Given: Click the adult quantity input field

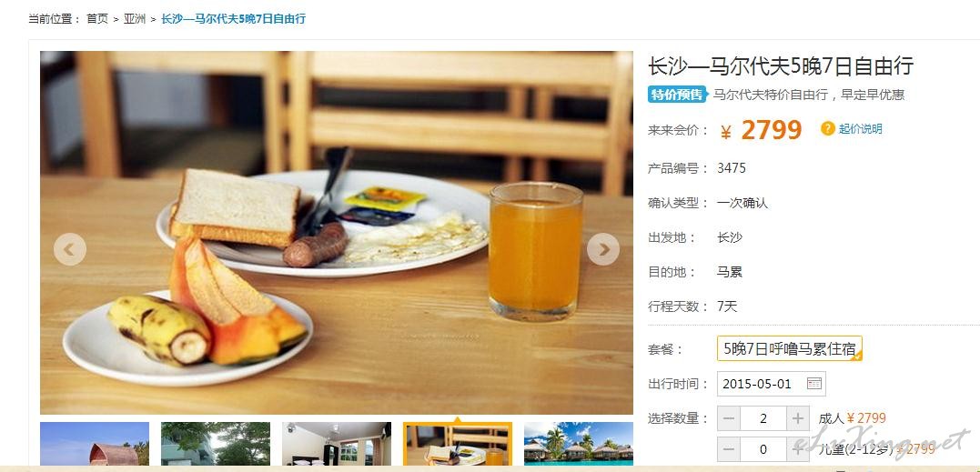Looking at the screenshot, I should 763,418.
